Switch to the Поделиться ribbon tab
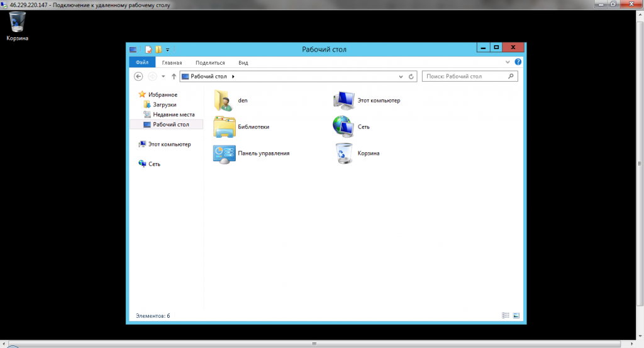 click(210, 62)
